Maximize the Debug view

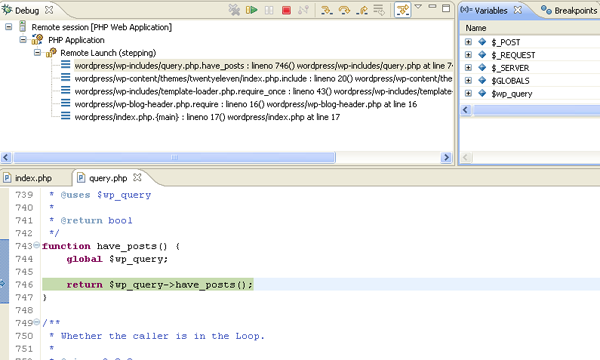pos(446,8)
